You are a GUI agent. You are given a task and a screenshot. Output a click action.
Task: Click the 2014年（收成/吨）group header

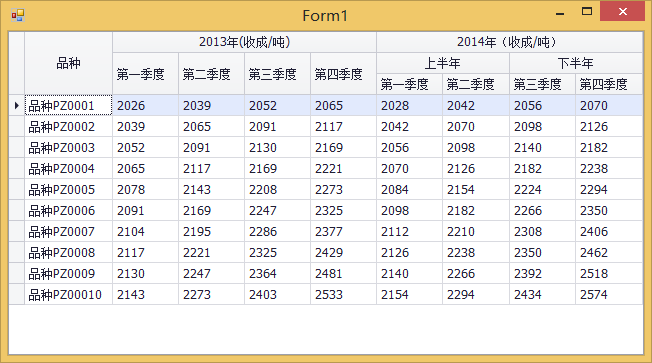(509, 42)
